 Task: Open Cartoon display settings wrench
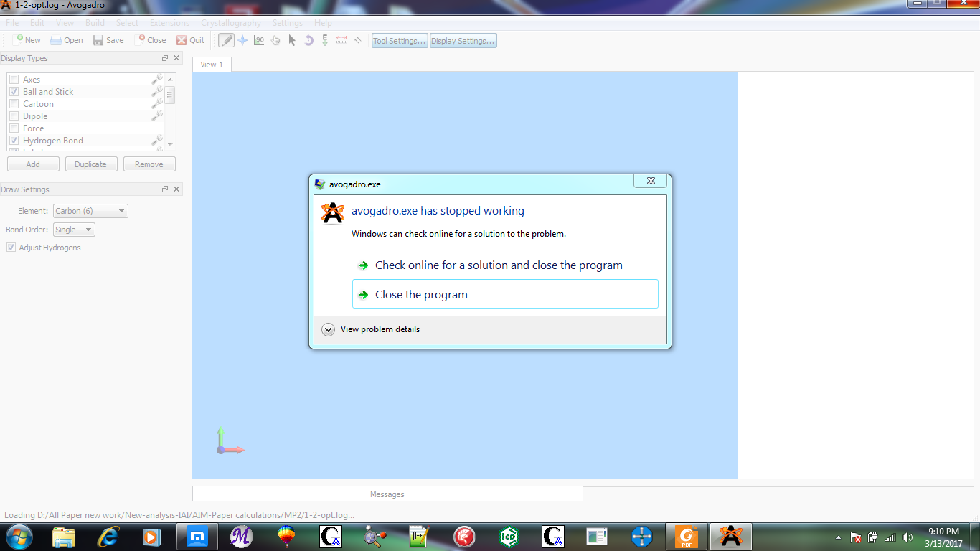coord(157,103)
